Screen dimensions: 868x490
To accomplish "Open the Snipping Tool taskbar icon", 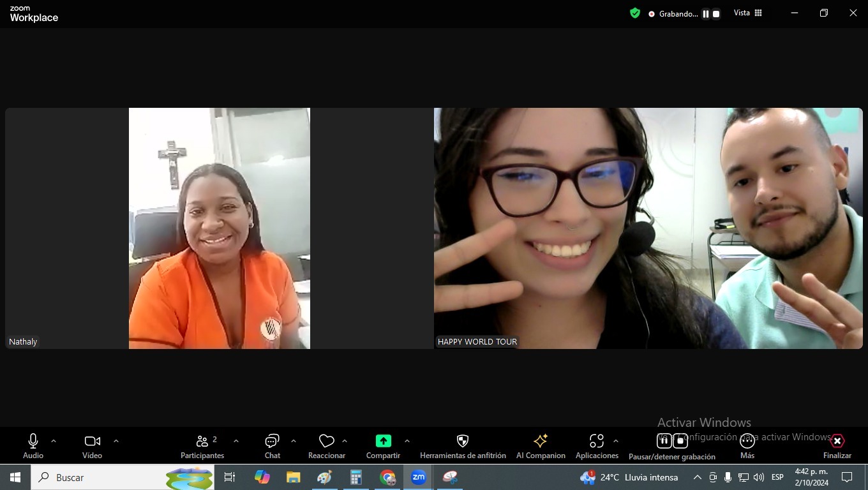I will [450, 477].
